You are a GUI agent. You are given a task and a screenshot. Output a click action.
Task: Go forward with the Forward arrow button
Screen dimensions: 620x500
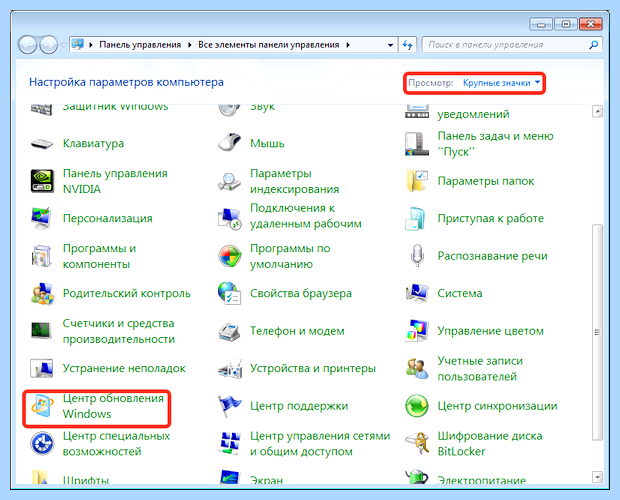pos(49,45)
